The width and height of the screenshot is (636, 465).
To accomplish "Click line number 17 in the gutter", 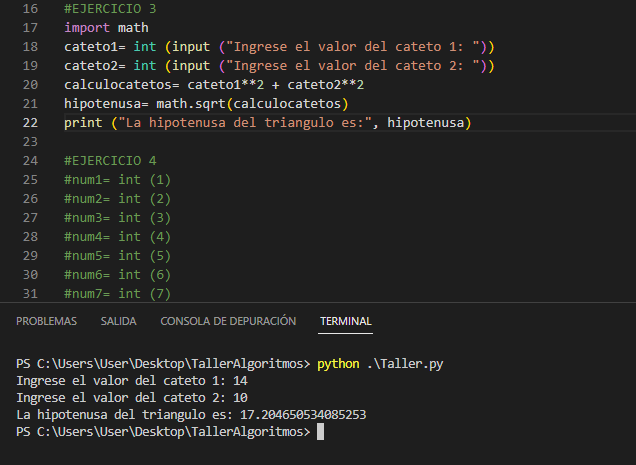I will [30, 28].
